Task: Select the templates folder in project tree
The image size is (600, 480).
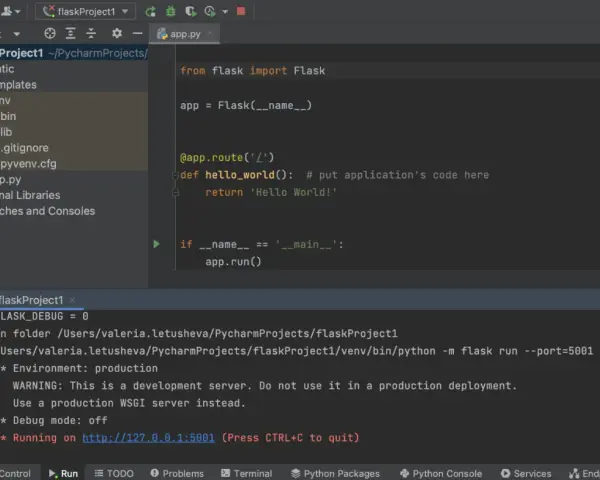Action: coord(74,85)
